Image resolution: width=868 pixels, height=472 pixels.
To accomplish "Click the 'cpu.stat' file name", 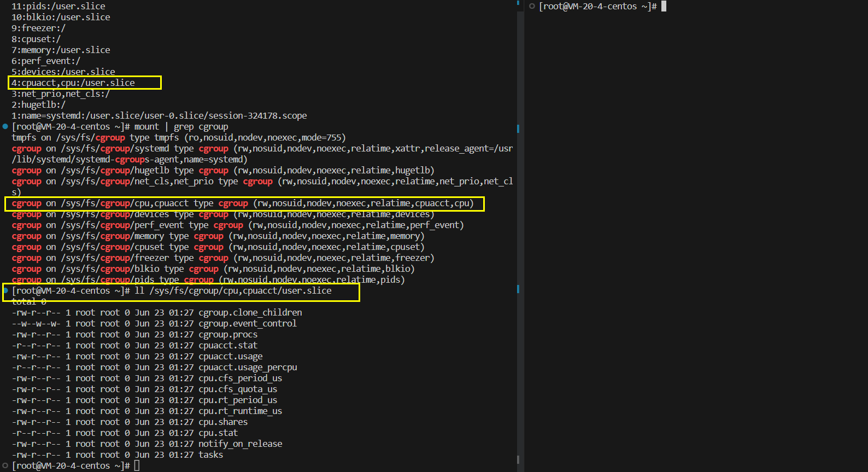I will (x=218, y=433).
